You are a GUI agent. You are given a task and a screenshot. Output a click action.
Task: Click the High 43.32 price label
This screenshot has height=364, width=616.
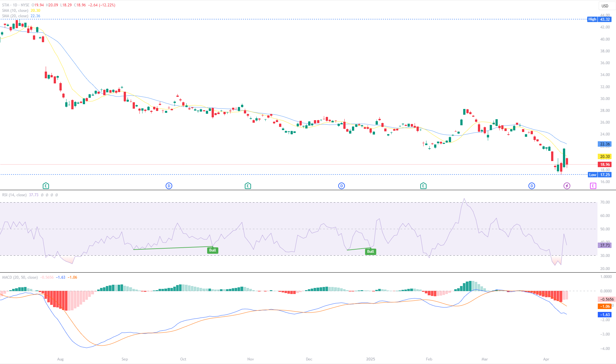coord(600,19)
